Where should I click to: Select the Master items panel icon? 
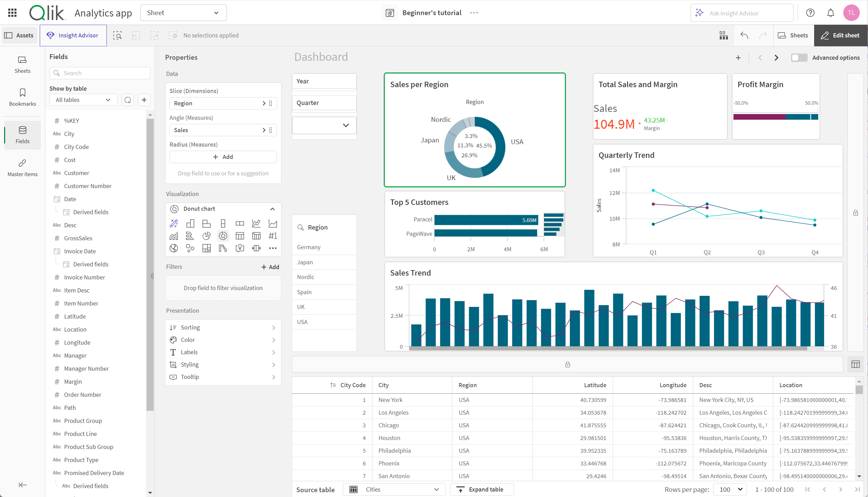click(x=22, y=164)
